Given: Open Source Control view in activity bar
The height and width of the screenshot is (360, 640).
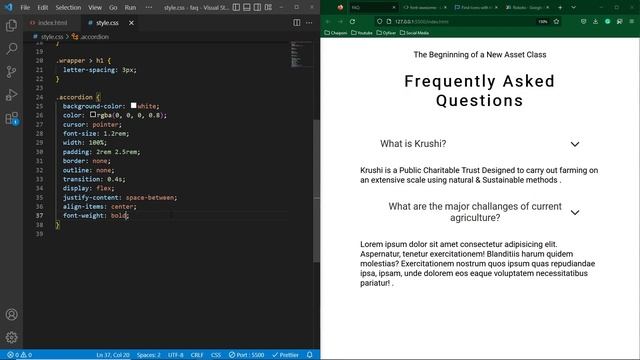Looking at the screenshot, I should click(11, 72).
